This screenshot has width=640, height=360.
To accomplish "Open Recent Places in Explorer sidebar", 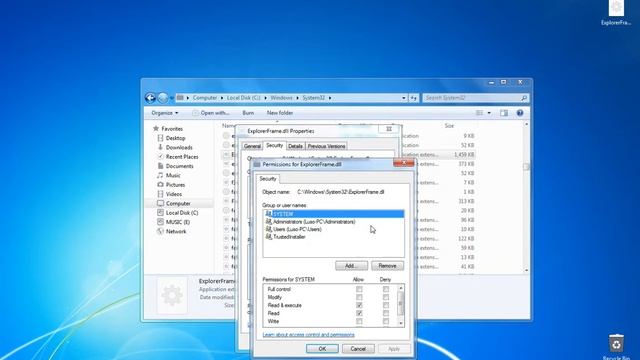I will coord(182,157).
